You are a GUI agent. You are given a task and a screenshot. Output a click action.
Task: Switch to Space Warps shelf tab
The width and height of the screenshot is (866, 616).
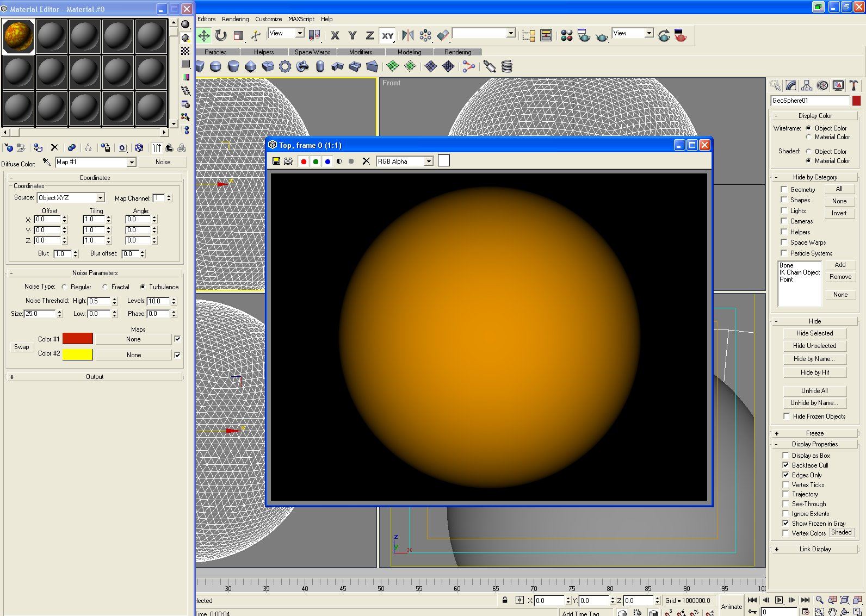tap(312, 52)
